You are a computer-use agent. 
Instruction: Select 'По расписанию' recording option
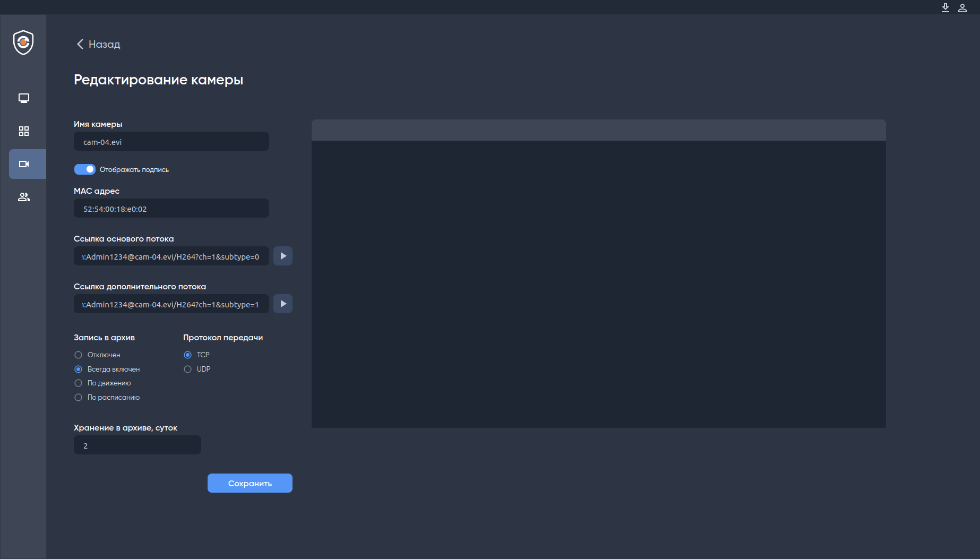tap(79, 397)
